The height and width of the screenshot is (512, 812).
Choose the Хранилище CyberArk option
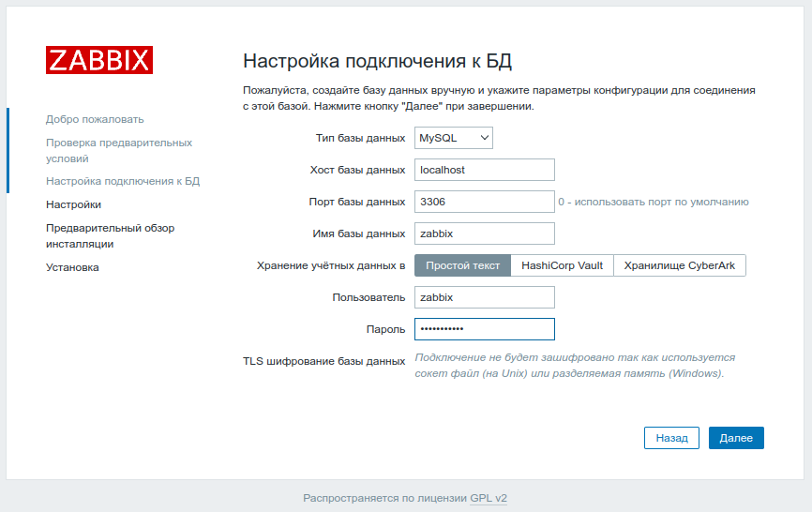point(680,265)
